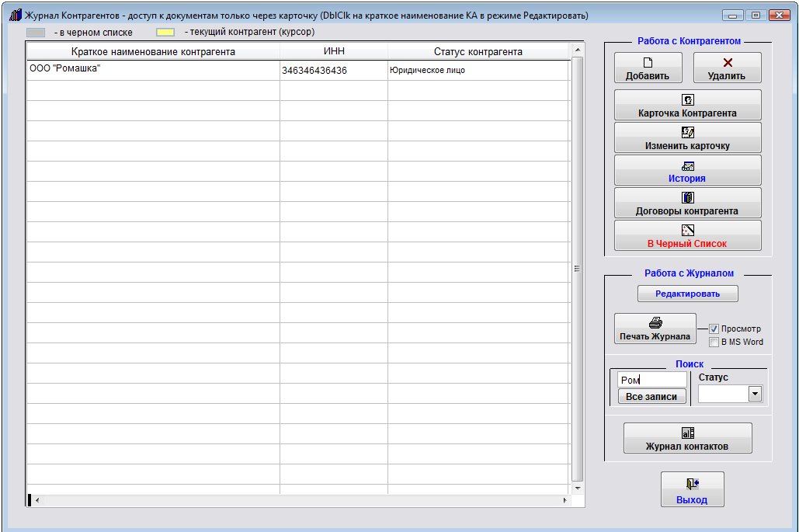
Task: Click the horizontal scrollbar left arrow
Action: [x=37, y=500]
